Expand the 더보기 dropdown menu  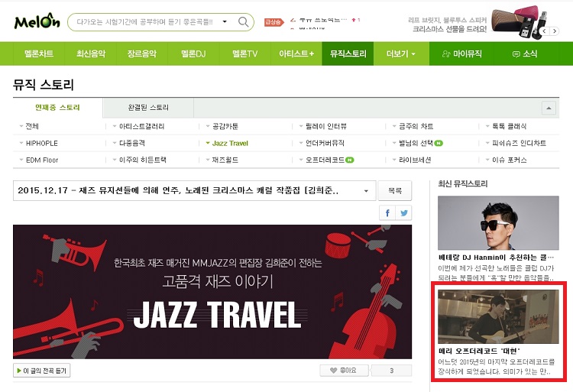[401, 53]
